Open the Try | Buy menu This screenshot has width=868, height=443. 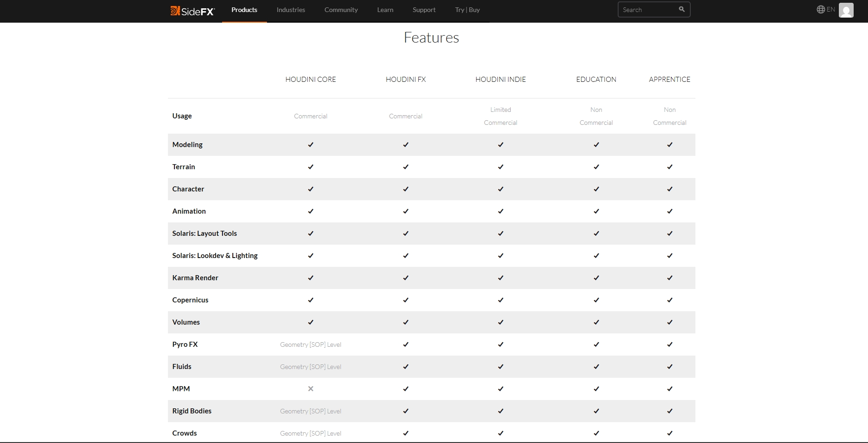(x=467, y=10)
